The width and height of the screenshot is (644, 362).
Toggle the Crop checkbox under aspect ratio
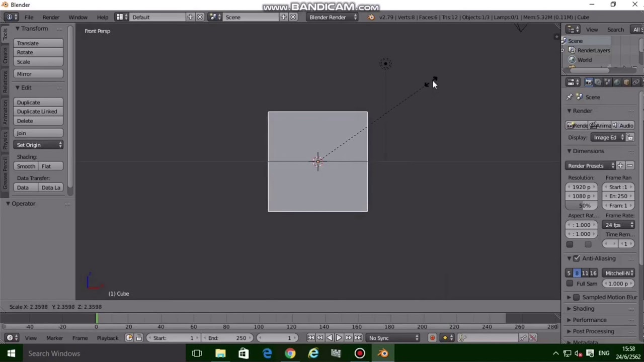coord(588,244)
